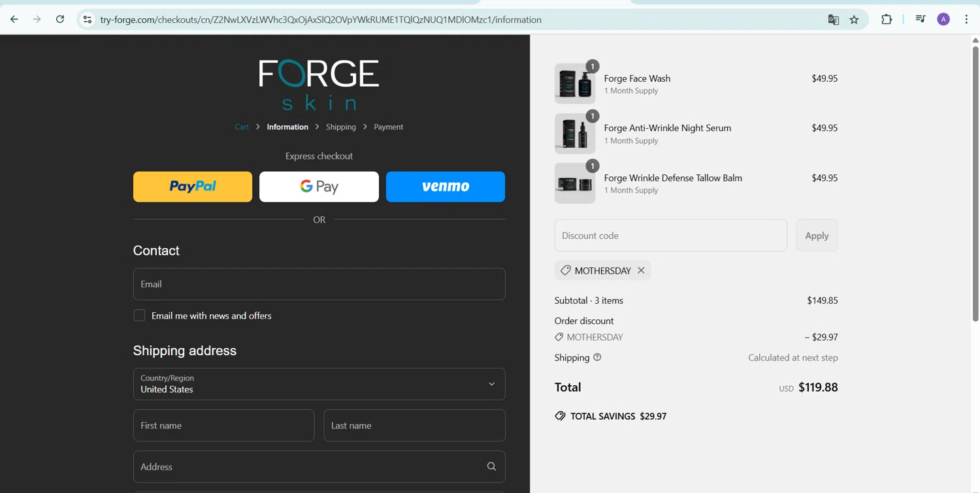Click the − $29.97 order discount amount

tap(821, 337)
